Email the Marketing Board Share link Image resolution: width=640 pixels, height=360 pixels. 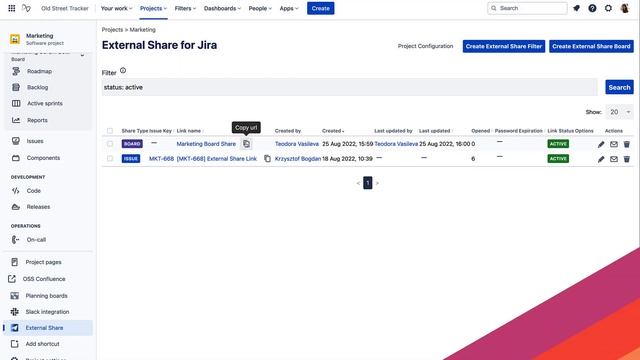coord(614,144)
